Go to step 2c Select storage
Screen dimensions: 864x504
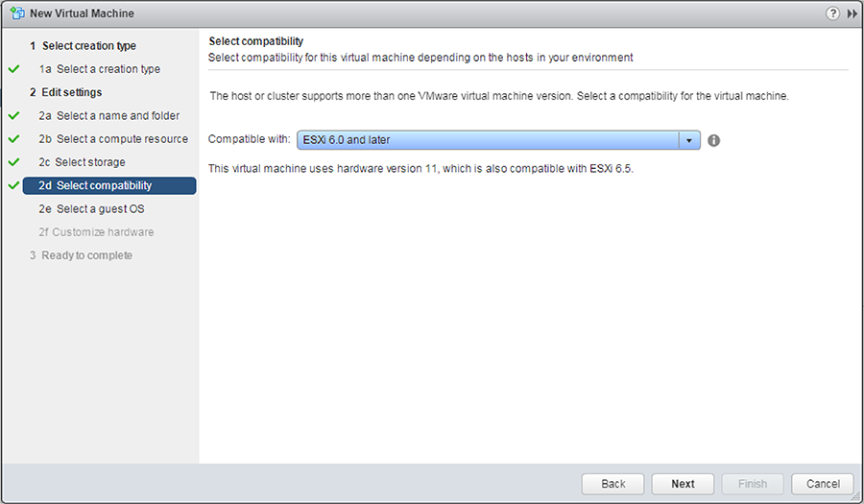83,162
